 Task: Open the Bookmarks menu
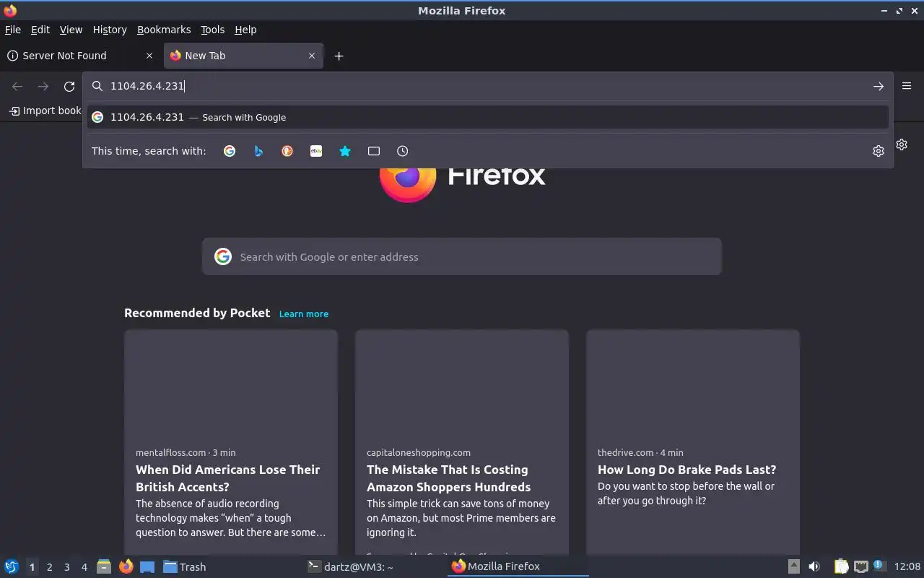point(164,30)
